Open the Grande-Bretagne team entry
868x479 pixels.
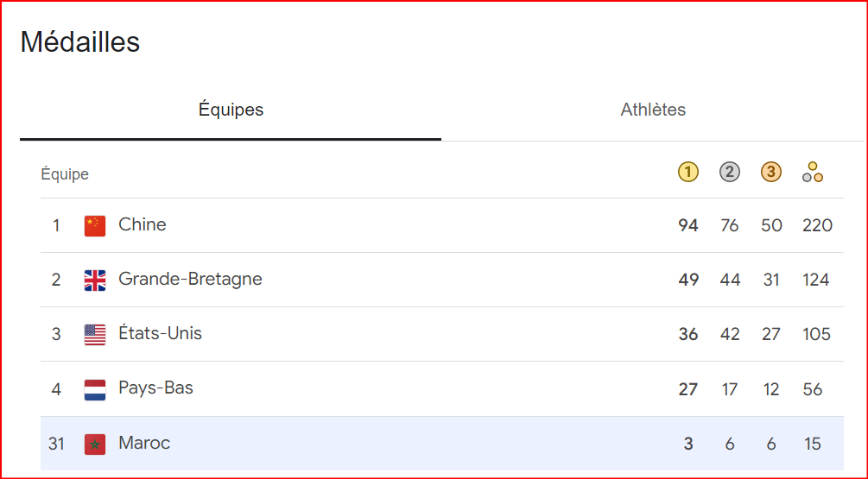click(x=441, y=280)
